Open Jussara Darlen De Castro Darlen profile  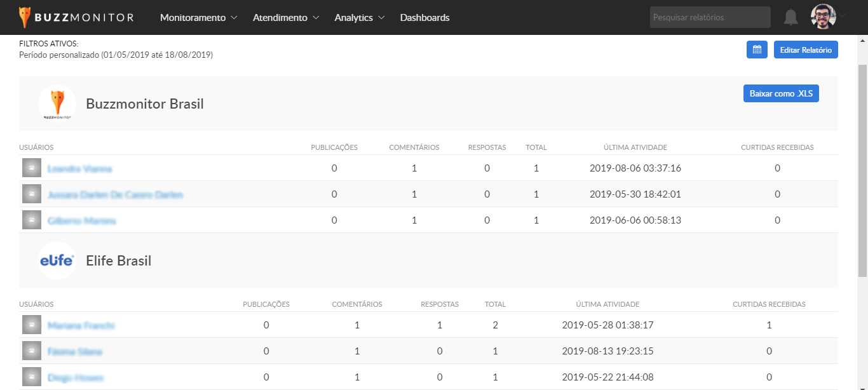tap(115, 195)
